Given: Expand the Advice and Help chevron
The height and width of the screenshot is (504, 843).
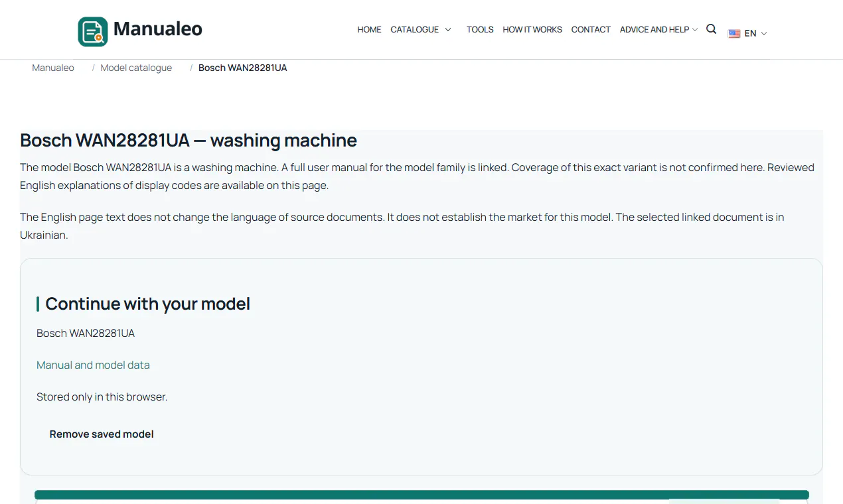Looking at the screenshot, I should click(x=694, y=30).
